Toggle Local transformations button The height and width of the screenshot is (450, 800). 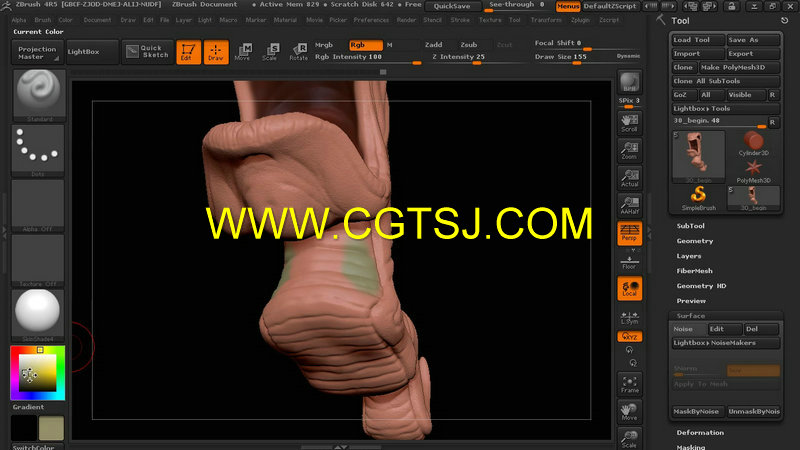click(x=630, y=288)
